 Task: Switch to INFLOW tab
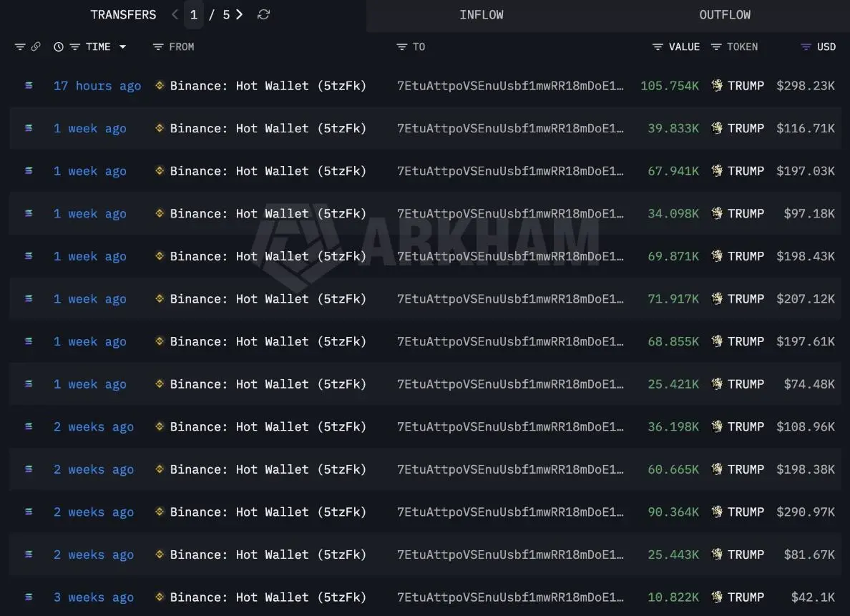(482, 15)
